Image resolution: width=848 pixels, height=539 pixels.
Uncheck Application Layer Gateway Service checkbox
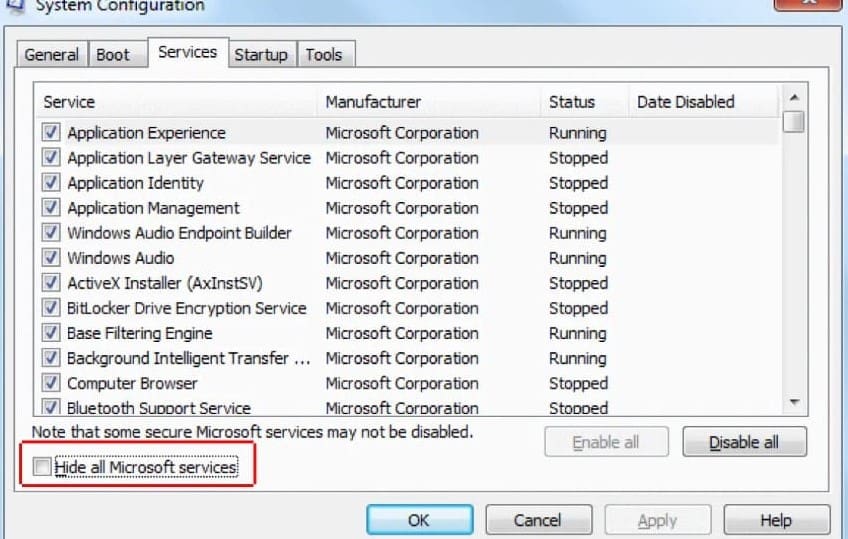coord(51,157)
